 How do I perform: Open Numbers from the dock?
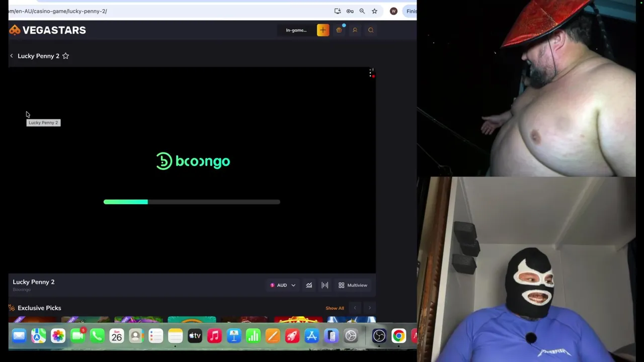[x=253, y=335]
